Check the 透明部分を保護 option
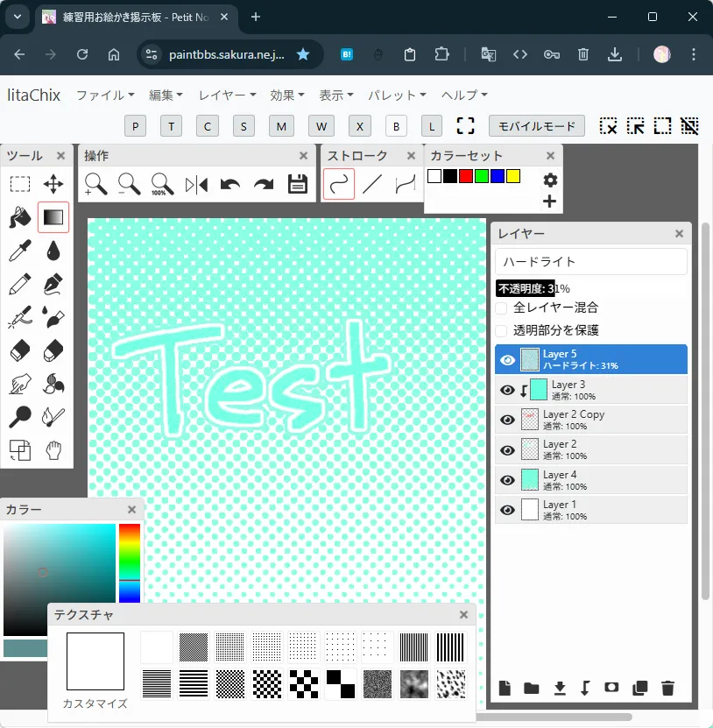The image size is (713, 728). point(501,331)
